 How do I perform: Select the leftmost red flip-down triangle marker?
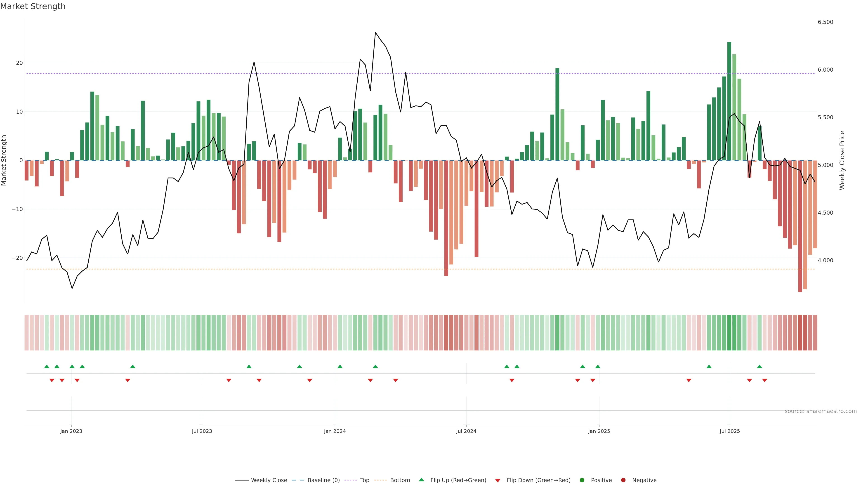click(52, 380)
